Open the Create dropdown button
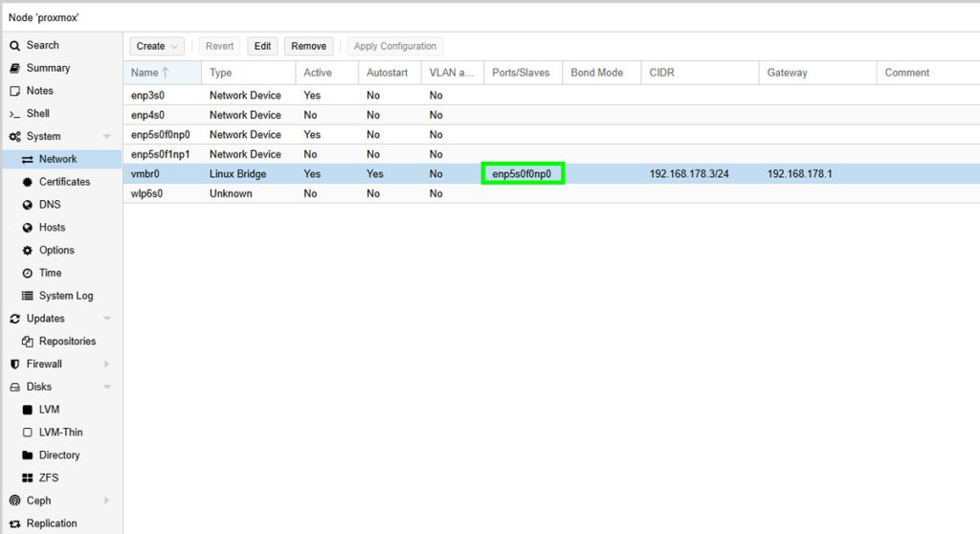This screenshot has height=534, width=980. pyautogui.click(x=157, y=46)
